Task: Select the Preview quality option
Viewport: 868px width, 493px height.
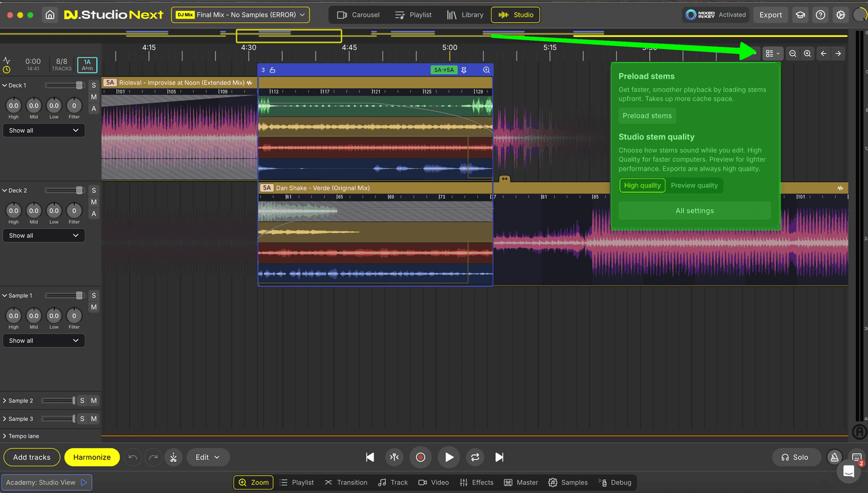Action: (x=694, y=185)
